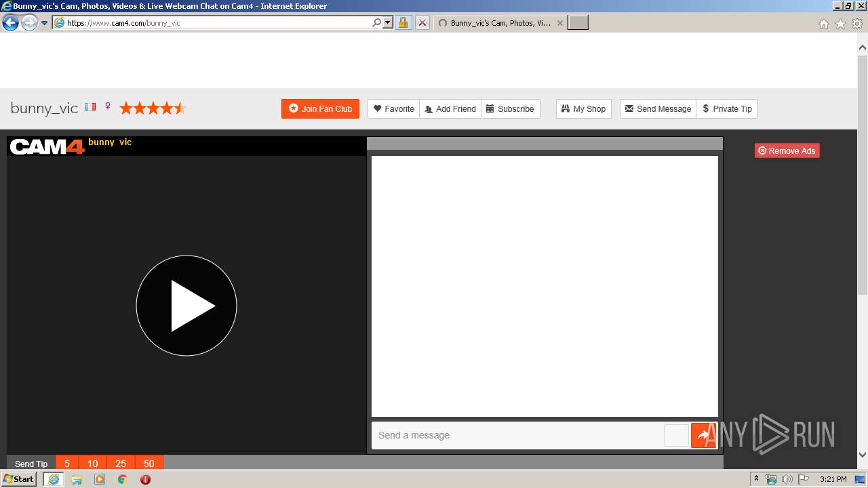Click the network tray icon
The height and width of the screenshot is (488, 868).
[771, 479]
